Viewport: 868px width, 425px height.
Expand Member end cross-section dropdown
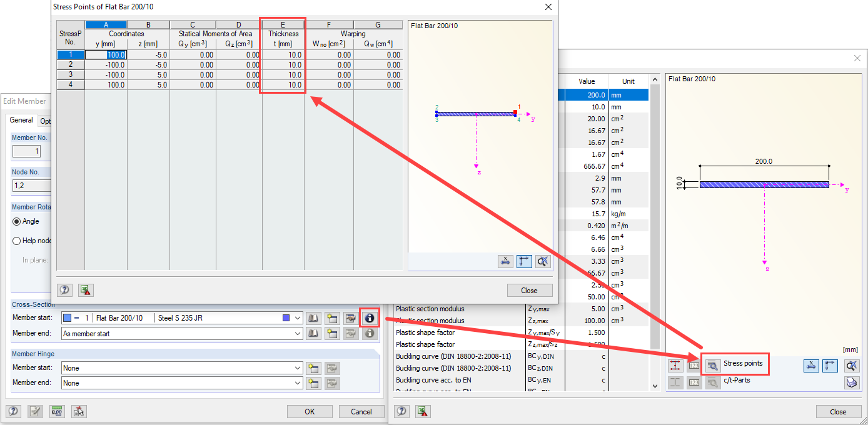tap(298, 334)
